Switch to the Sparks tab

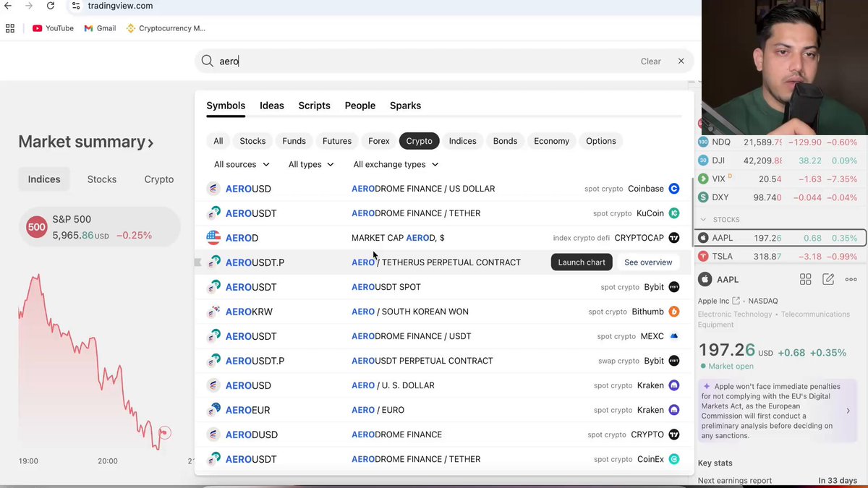(x=405, y=106)
